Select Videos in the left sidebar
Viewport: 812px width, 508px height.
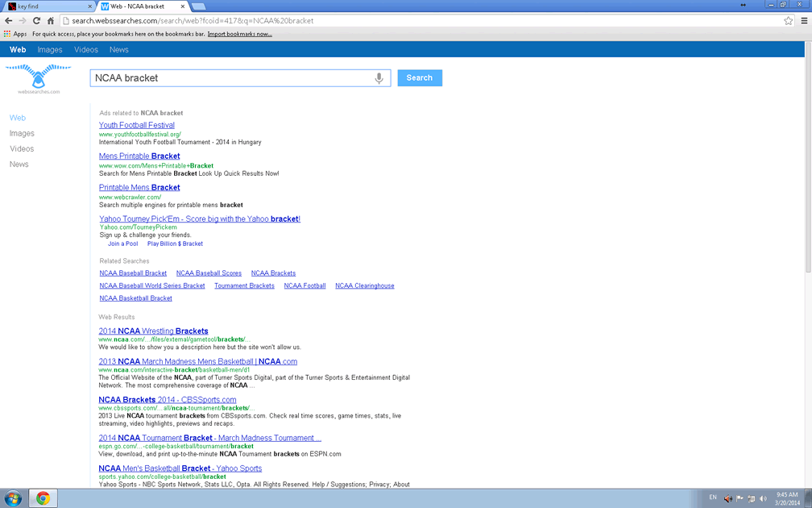(x=22, y=149)
